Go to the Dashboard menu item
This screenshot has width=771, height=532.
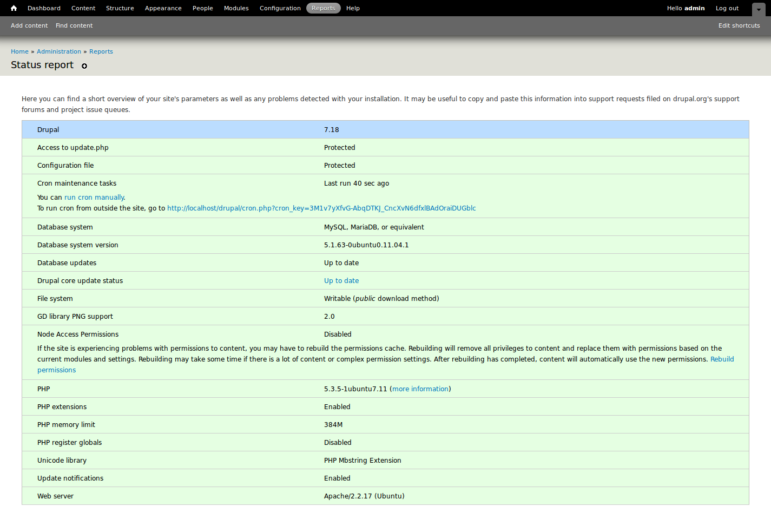click(44, 8)
